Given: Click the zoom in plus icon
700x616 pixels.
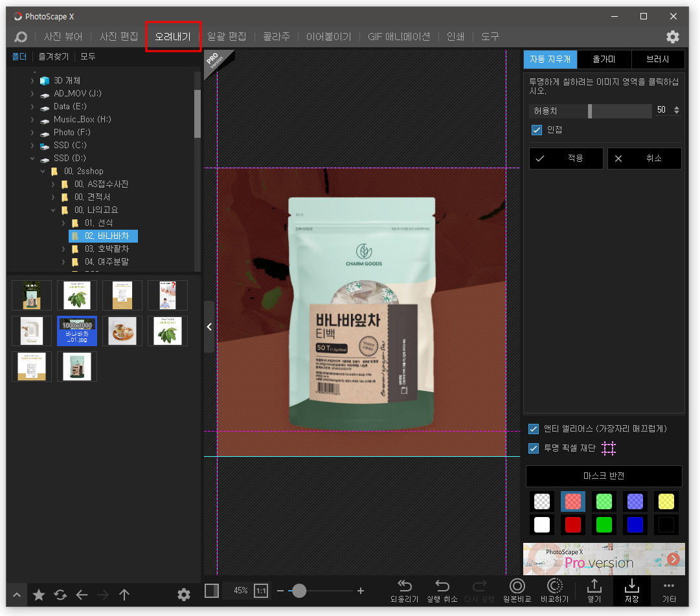Looking at the screenshot, I should pyautogui.click(x=361, y=591).
